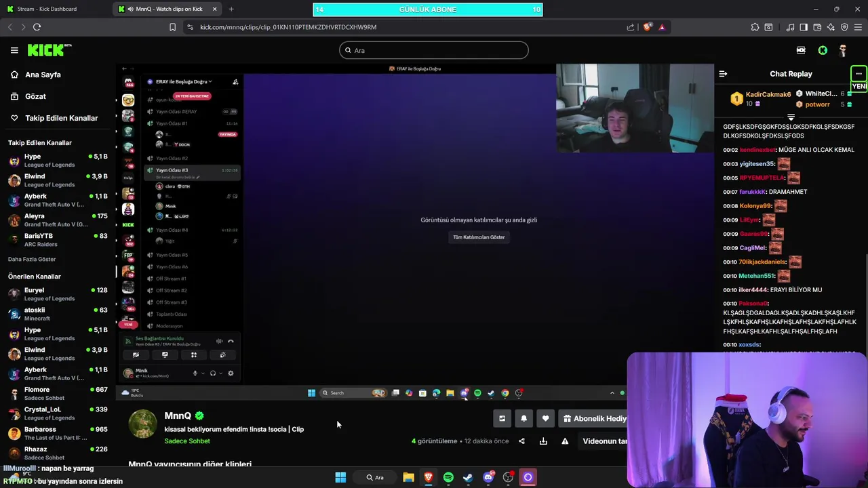Open Elwind channel under Takip Edilen Kanallar
Screen dimensions: 868x488
tap(58, 180)
